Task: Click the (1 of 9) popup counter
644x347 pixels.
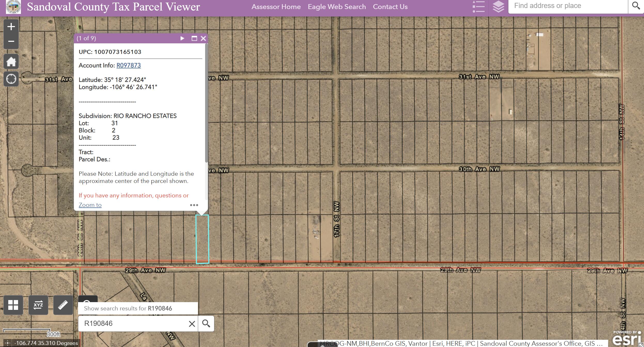Action: pyautogui.click(x=86, y=38)
